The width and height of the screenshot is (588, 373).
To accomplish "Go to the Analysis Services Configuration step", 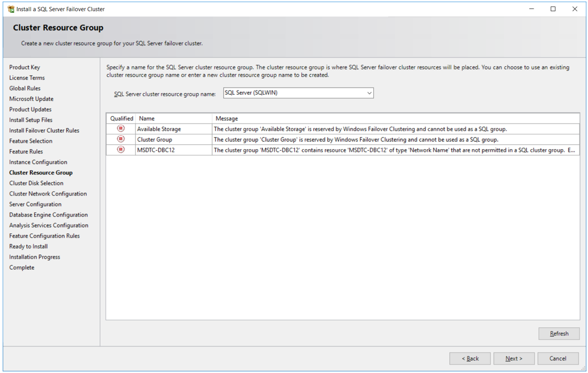I will click(49, 225).
